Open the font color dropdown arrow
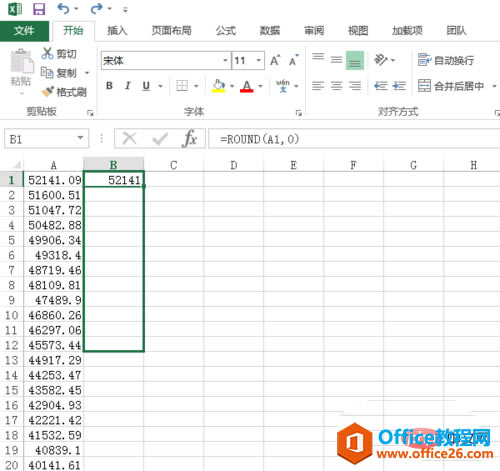The height and width of the screenshot is (471, 500). tap(261, 86)
